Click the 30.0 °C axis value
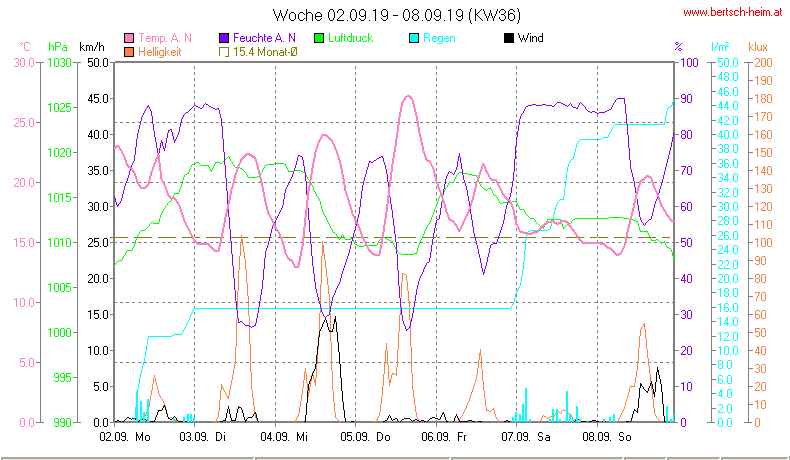 (x=24, y=63)
